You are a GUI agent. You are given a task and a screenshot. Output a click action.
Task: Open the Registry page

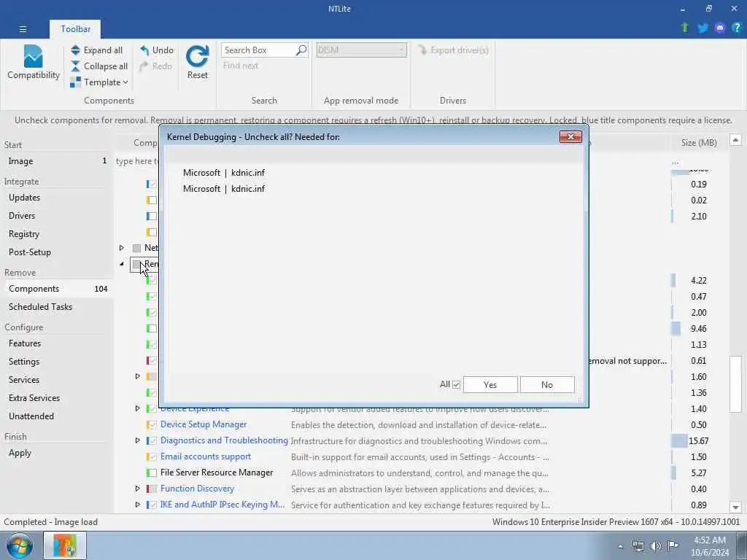click(57, 234)
